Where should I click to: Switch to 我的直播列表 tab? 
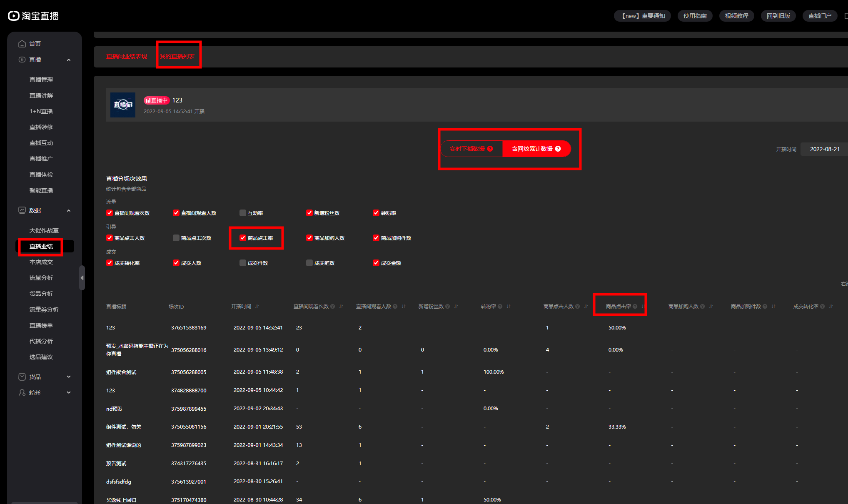tap(177, 56)
